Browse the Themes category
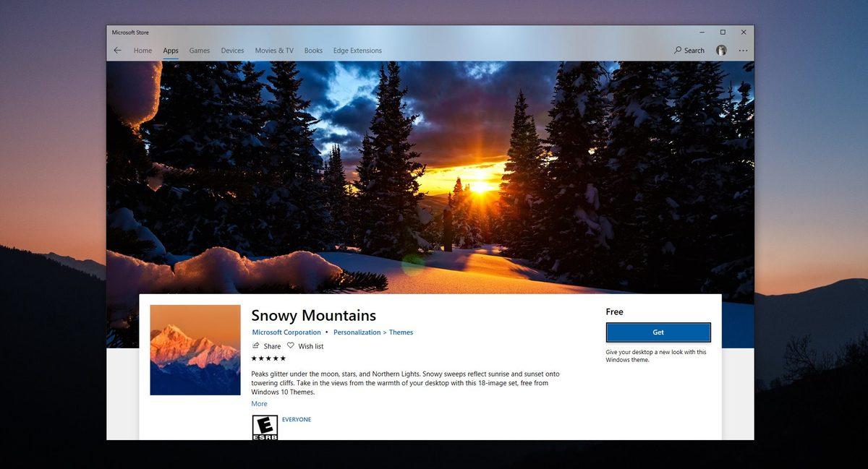 (401, 332)
